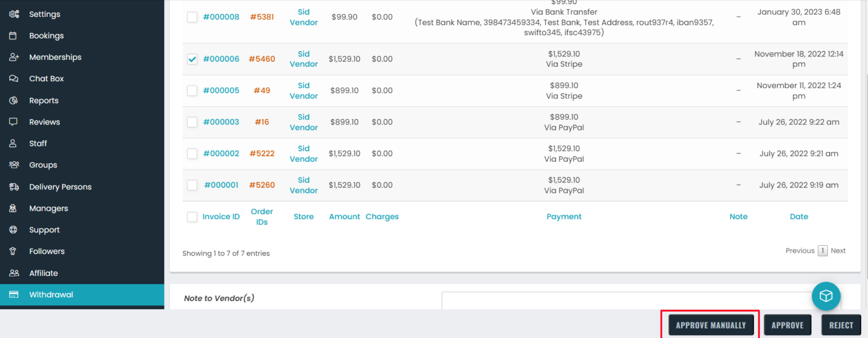
Task: Open the Settings gear icon
Action: tap(14, 14)
